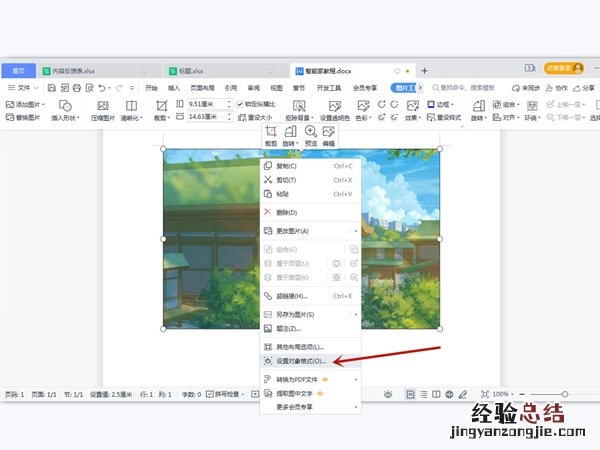Click the 首页 (Home) button
The width and height of the screenshot is (600, 450).
click(x=18, y=71)
